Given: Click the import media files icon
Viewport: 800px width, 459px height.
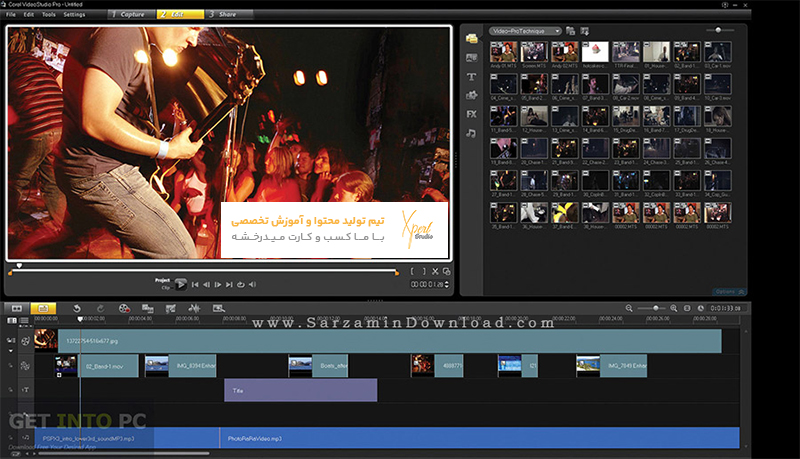Looking at the screenshot, I should 585,31.
